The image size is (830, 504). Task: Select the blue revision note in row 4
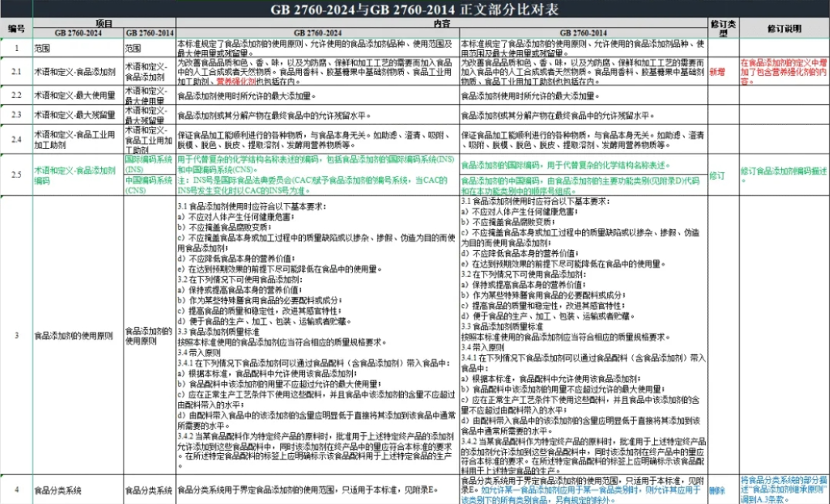coord(784,489)
